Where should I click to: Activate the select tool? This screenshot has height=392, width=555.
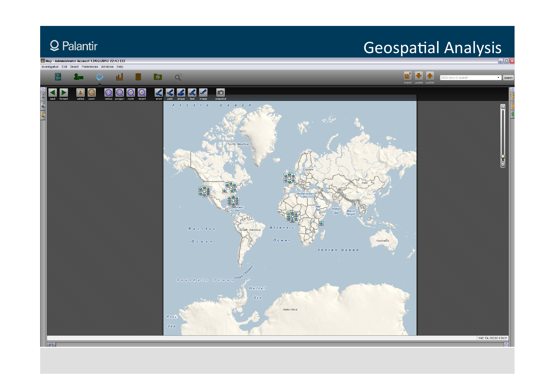81,93
